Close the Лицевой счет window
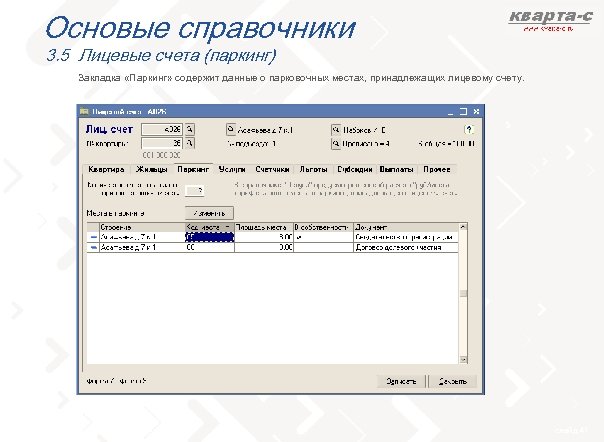The image size is (604, 442). (476, 112)
